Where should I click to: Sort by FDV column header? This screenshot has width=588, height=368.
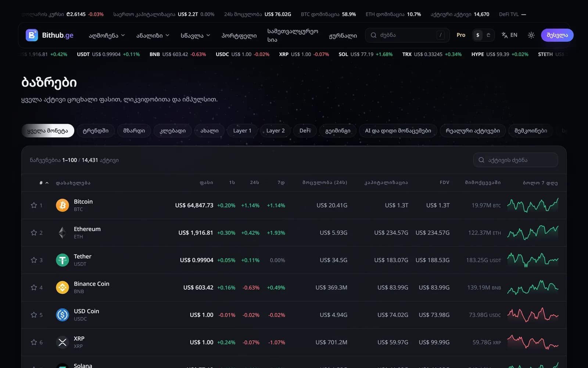pyautogui.click(x=445, y=183)
